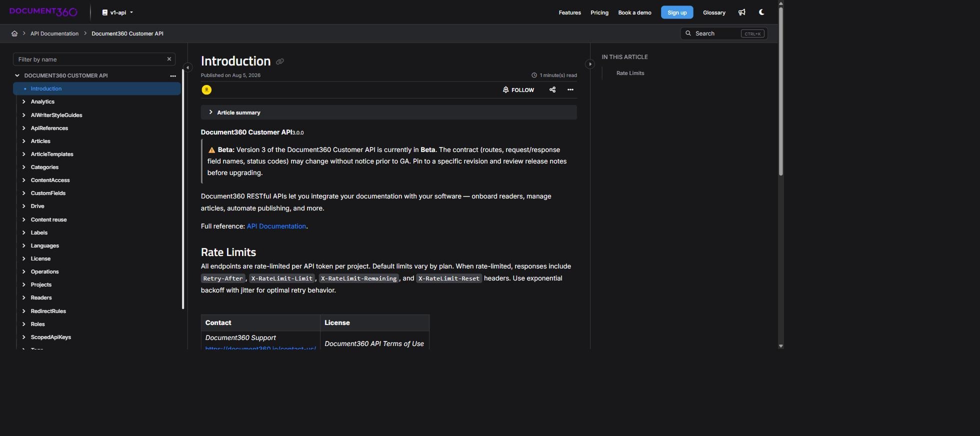Click the clock read-time icon
The height and width of the screenshot is (436, 980).
pyautogui.click(x=534, y=75)
